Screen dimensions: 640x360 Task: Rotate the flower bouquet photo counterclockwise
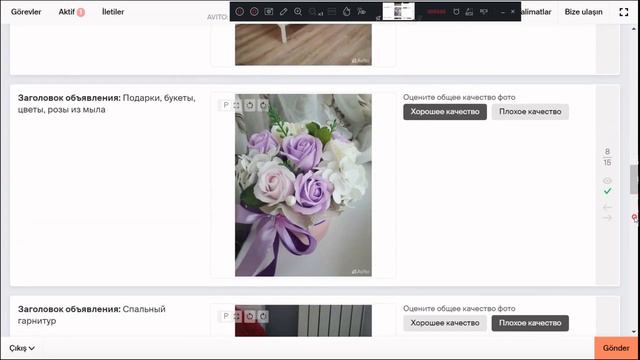pos(250,105)
